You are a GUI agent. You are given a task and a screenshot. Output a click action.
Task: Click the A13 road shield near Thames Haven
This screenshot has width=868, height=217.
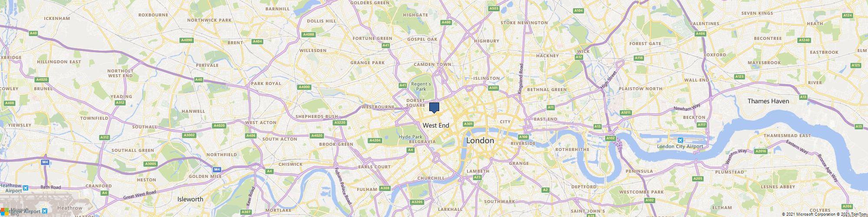pyautogui.click(x=803, y=97)
